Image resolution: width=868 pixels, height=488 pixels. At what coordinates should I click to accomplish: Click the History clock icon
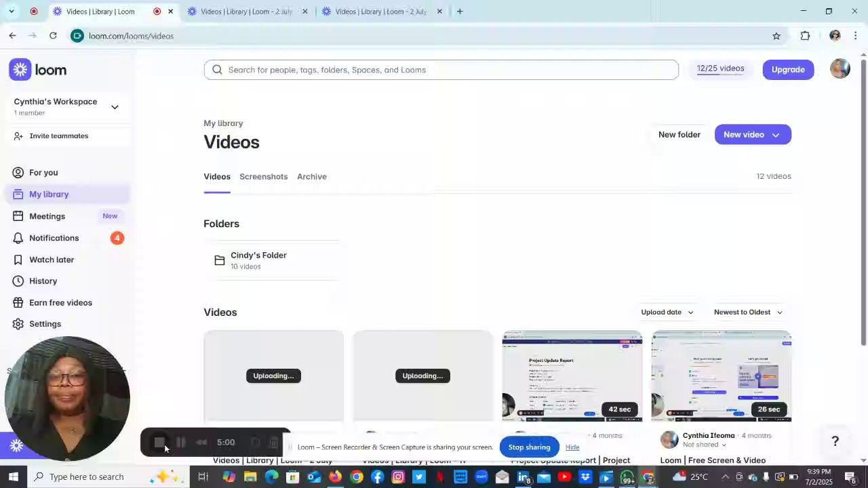tap(18, 281)
